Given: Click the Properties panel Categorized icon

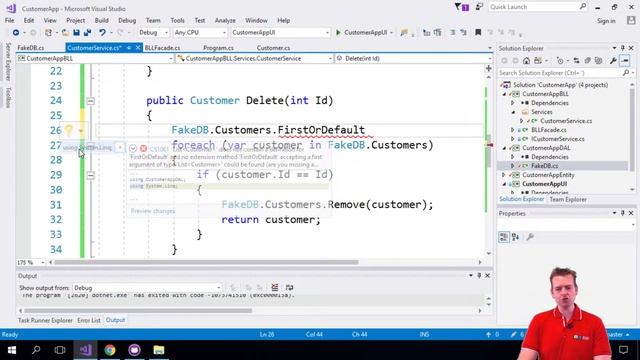Looking at the screenshot, I should click(x=504, y=237).
